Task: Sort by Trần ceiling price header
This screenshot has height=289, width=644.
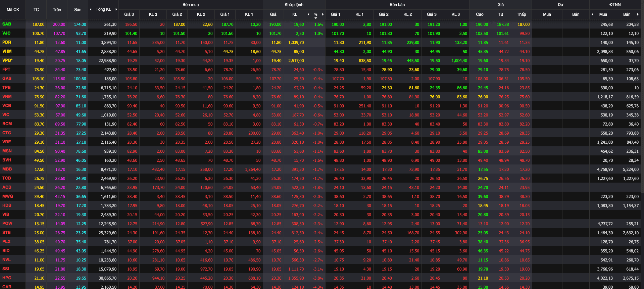Action: 57,10
